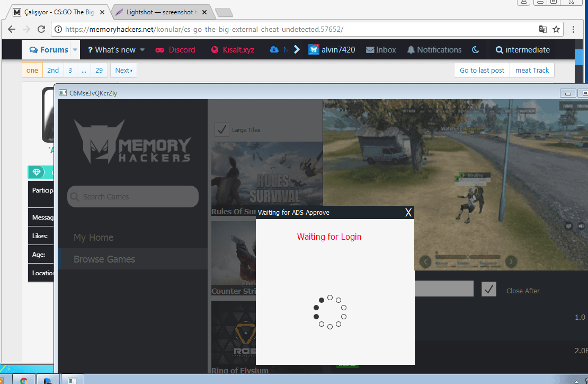Toggle the Close After checkbox
This screenshot has width=588, height=384.
tap(488, 289)
